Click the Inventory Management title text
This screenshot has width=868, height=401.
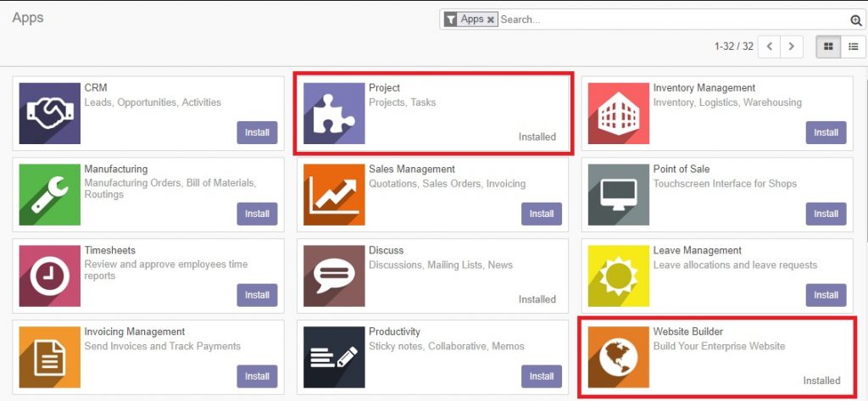704,87
